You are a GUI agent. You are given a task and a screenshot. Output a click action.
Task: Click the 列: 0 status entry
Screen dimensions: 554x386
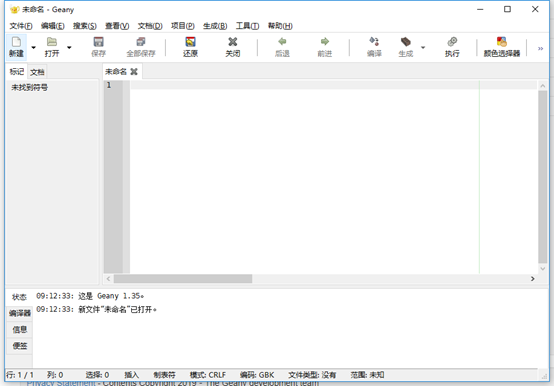(x=55, y=375)
